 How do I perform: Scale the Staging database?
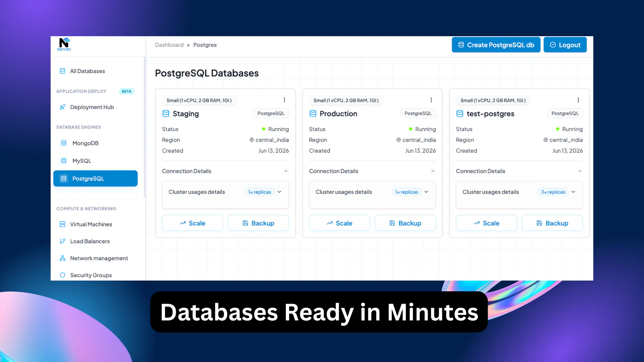[x=193, y=223]
